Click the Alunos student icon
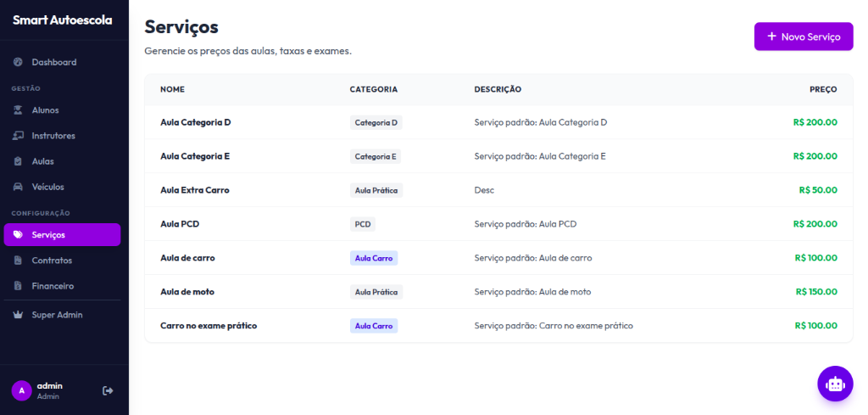Image resolution: width=868 pixels, height=415 pixels. click(x=18, y=110)
